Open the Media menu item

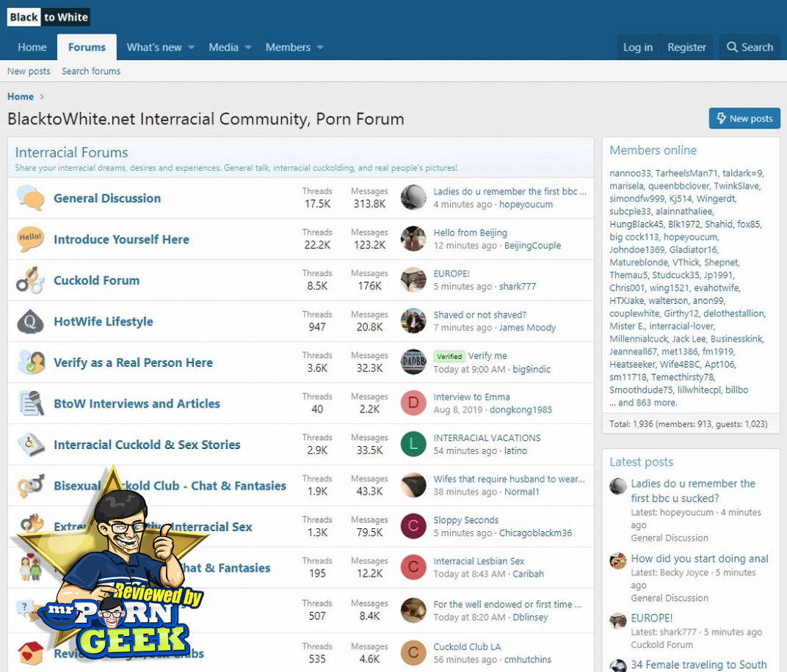coord(223,47)
